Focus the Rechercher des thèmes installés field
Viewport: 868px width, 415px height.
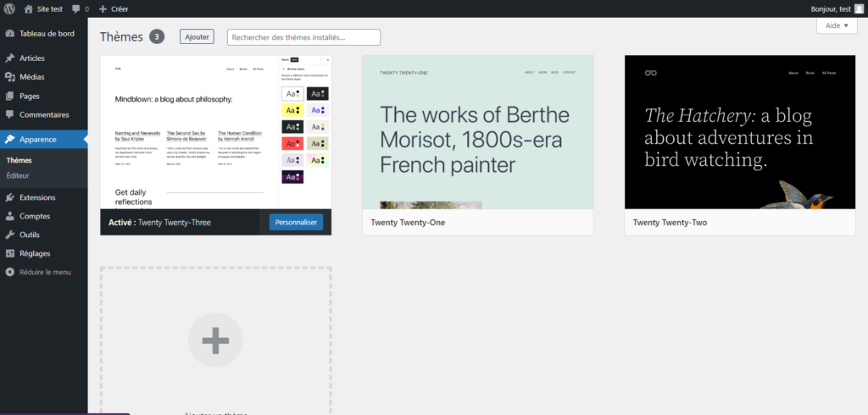tap(304, 37)
